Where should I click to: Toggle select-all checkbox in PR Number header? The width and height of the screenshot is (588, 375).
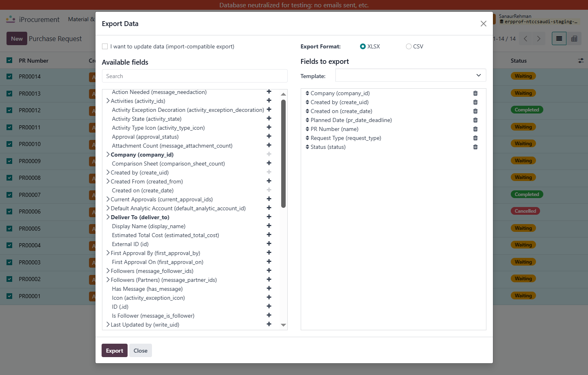click(x=9, y=60)
